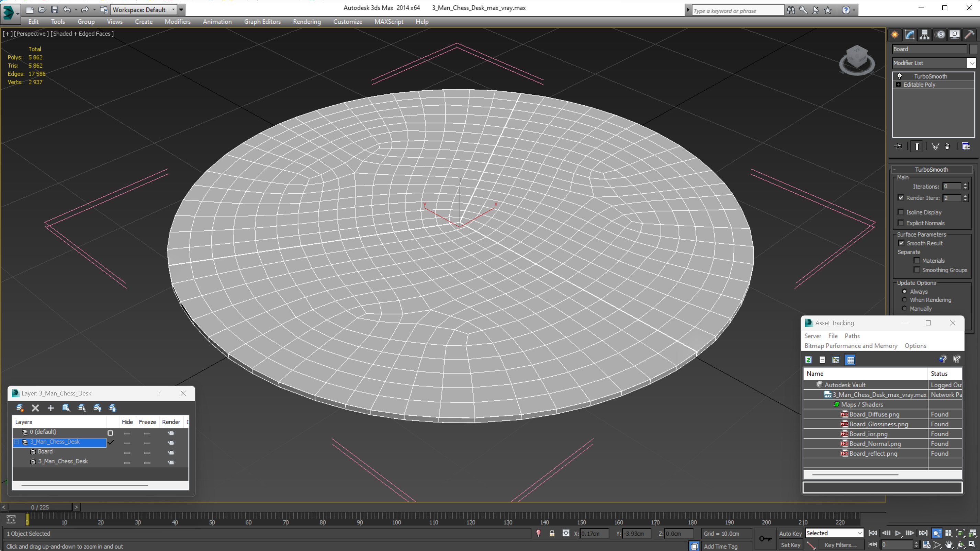980x551 pixels.
Task: Enable the Isoline Display checkbox
Action: click(x=901, y=212)
